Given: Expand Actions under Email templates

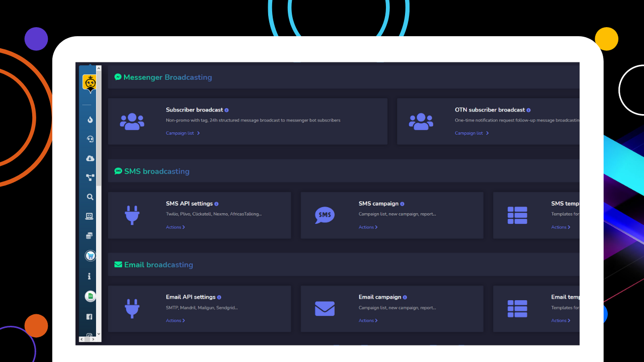Looking at the screenshot, I should click(x=560, y=320).
